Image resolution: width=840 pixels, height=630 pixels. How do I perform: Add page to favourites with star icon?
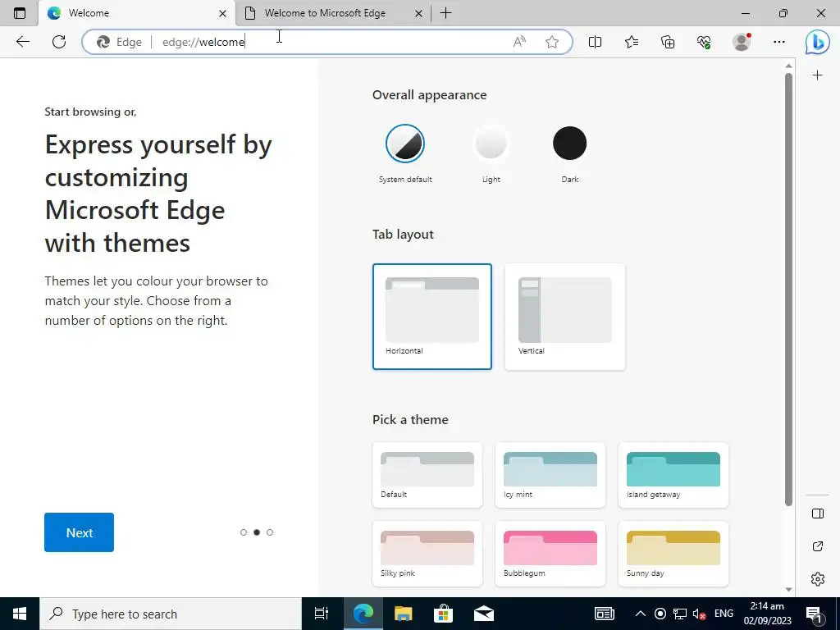click(552, 42)
